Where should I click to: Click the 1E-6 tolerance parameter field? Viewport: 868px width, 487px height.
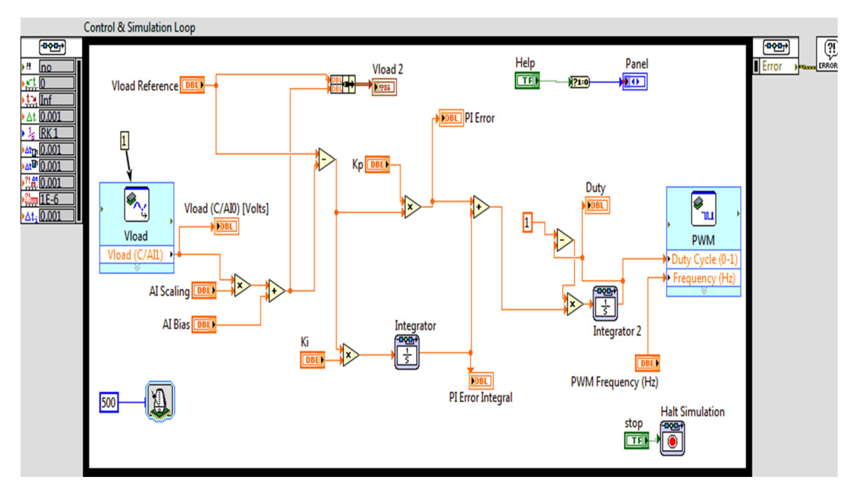[x=57, y=199]
